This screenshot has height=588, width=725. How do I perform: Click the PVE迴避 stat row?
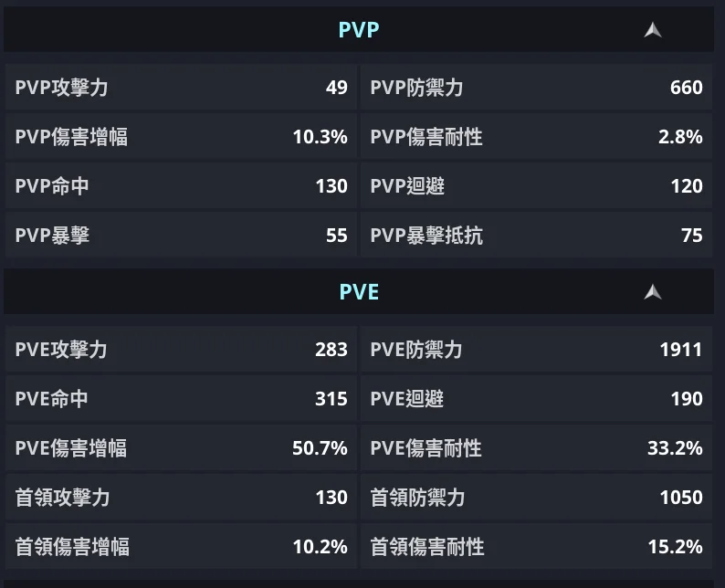pyautogui.click(x=536, y=399)
